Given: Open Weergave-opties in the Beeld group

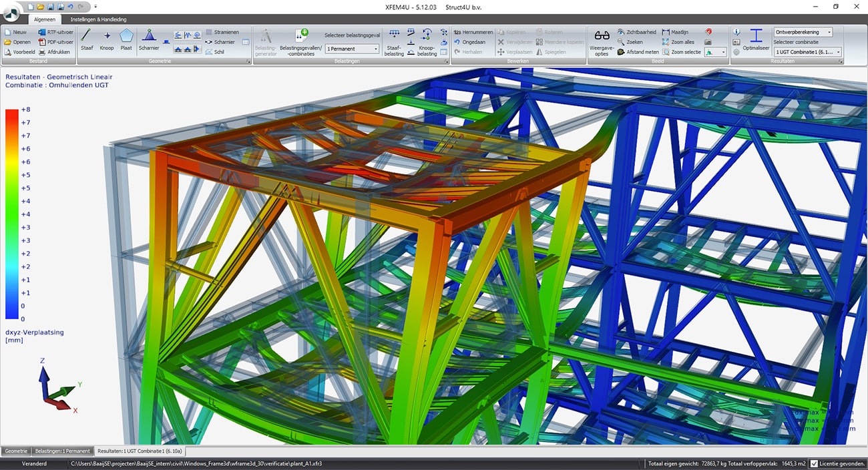Looking at the screenshot, I should click(x=602, y=41).
